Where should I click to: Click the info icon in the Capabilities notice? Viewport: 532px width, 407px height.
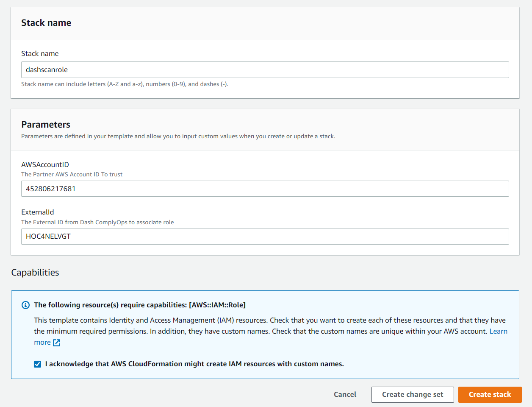click(25, 305)
